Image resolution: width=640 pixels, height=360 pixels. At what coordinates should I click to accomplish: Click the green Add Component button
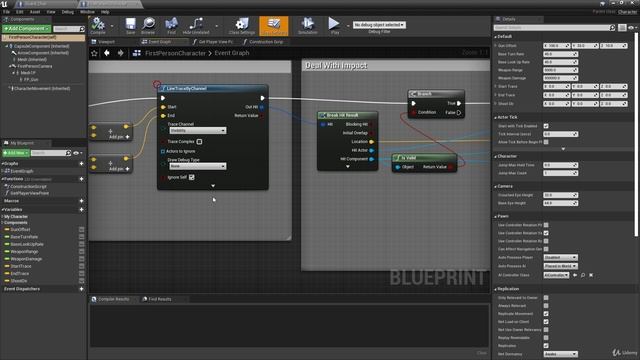(27, 29)
